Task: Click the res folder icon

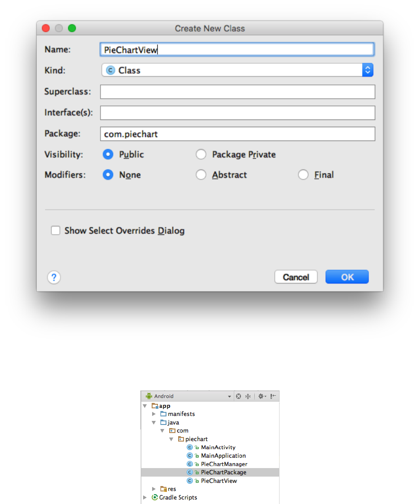Action: [163, 489]
